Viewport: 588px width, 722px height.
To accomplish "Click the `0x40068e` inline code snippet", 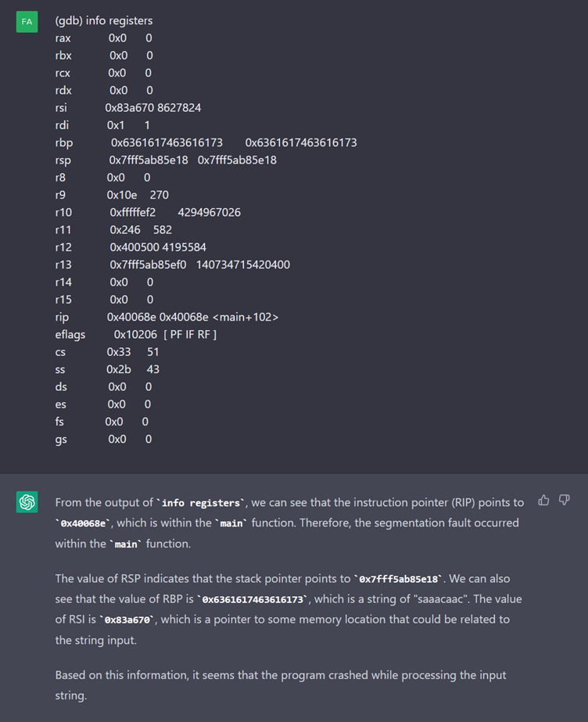I will 84,523.
